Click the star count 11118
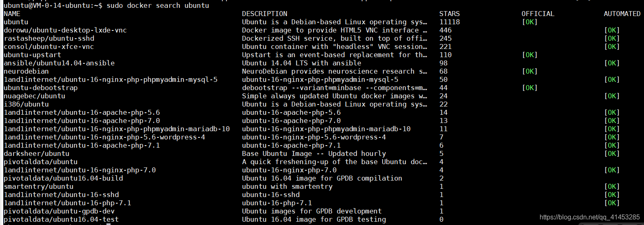Screen dimensions: 644x225 [x=450, y=22]
